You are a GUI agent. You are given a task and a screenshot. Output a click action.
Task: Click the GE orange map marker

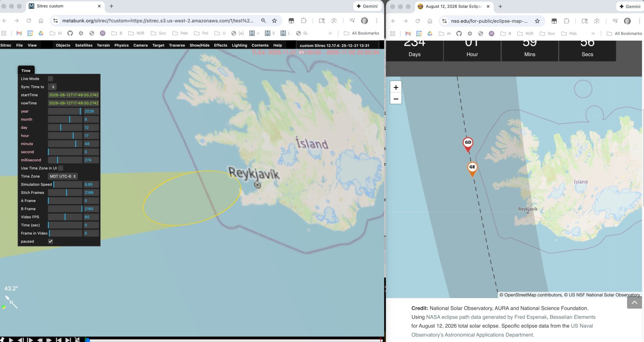tap(472, 168)
